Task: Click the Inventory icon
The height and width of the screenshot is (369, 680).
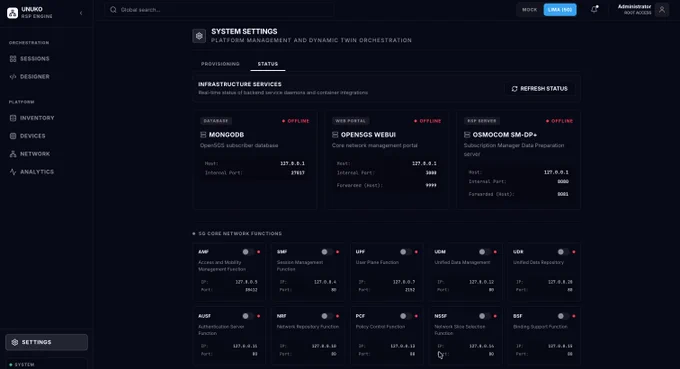Action: tap(13, 118)
